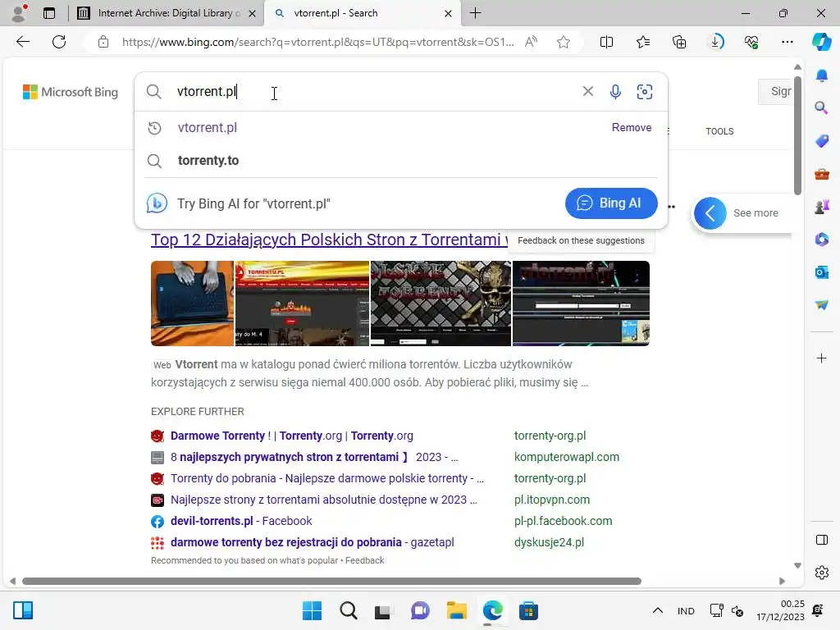The image size is (840, 630).
Task: Remove vtorrent.pl from search history
Action: tap(632, 127)
